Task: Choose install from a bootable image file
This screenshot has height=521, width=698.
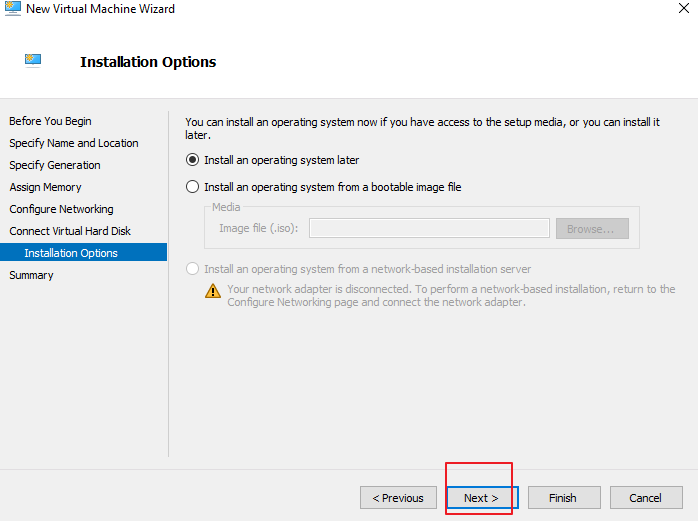Action: coord(193,187)
